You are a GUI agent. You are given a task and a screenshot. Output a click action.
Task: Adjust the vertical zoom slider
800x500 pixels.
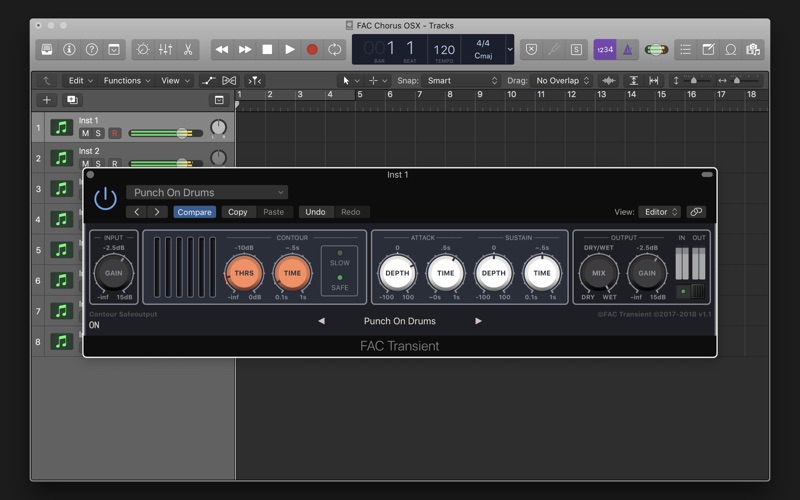pos(693,81)
